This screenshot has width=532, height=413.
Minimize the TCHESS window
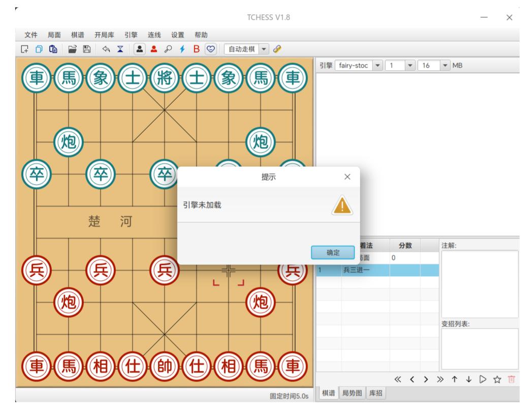(484, 17)
